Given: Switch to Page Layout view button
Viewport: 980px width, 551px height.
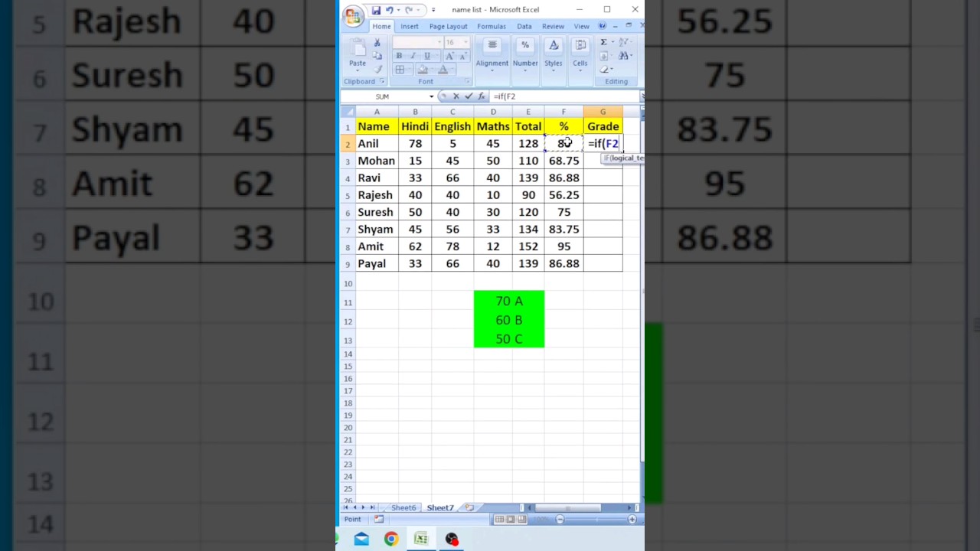Looking at the screenshot, I should pyautogui.click(x=510, y=519).
